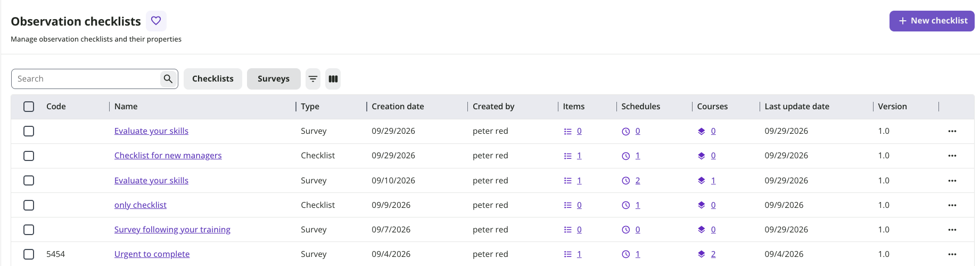Image resolution: width=980 pixels, height=266 pixels.
Task: Tick the Urgent to complete row checkbox
Action: click(29, 254)
